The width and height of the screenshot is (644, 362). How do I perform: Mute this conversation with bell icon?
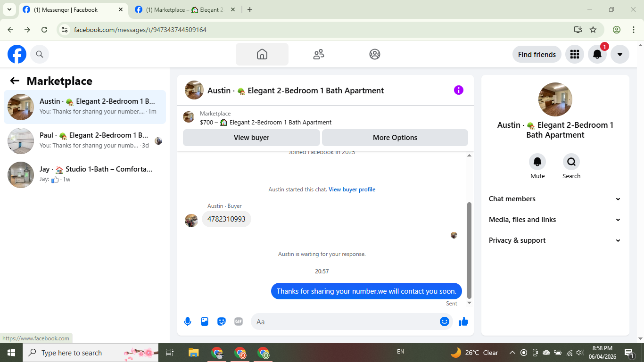coord(537,162)
